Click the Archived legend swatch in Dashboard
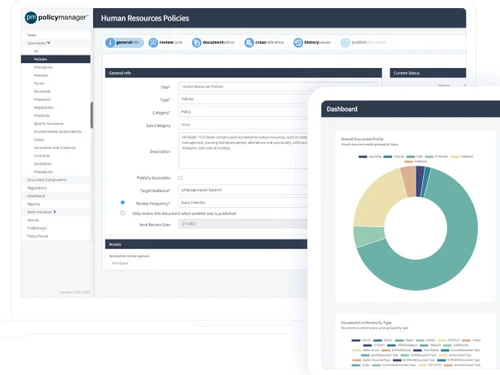This screenshot has height=375, width=500. point(387,156)
